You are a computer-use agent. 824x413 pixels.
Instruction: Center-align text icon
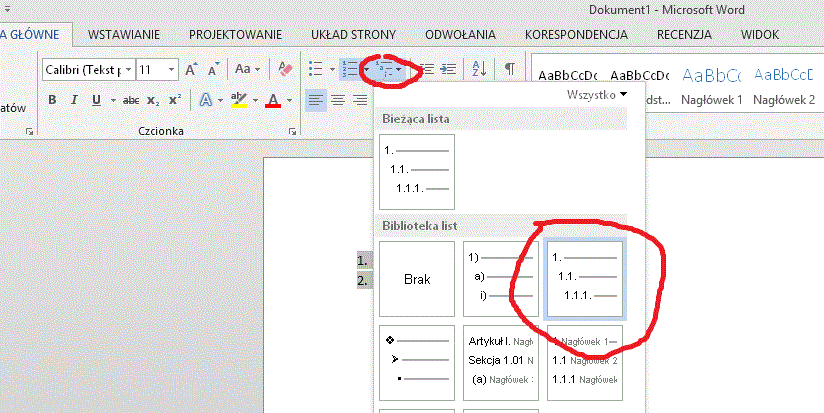pyautogui.click(x=338, y=100)
